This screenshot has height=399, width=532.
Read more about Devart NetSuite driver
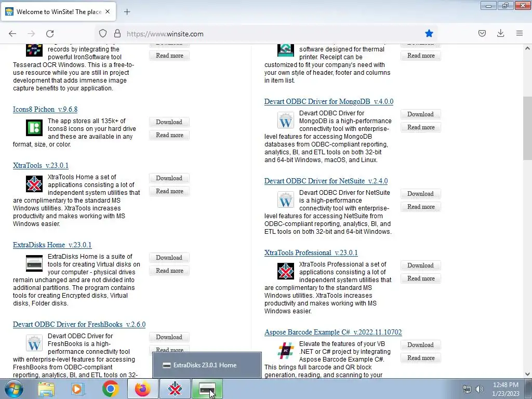tap(421, 207)
